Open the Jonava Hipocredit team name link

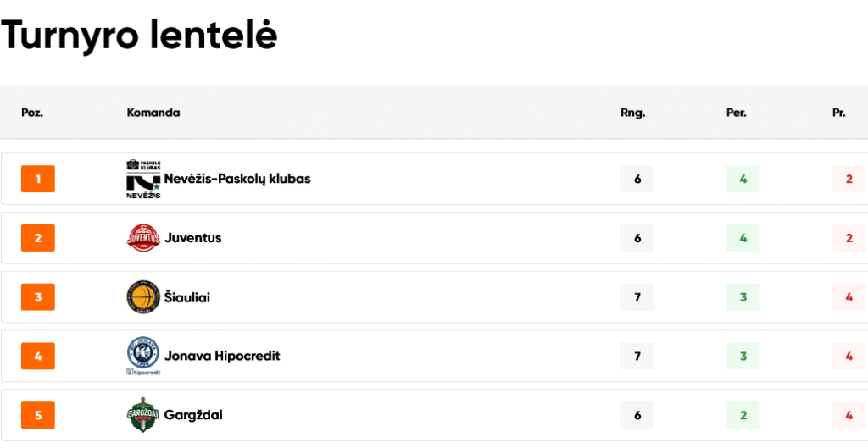tap(222, 356)
